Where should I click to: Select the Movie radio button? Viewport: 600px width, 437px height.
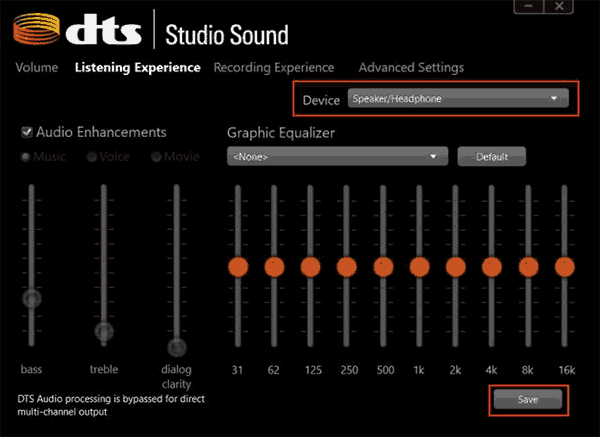[156, 157]
